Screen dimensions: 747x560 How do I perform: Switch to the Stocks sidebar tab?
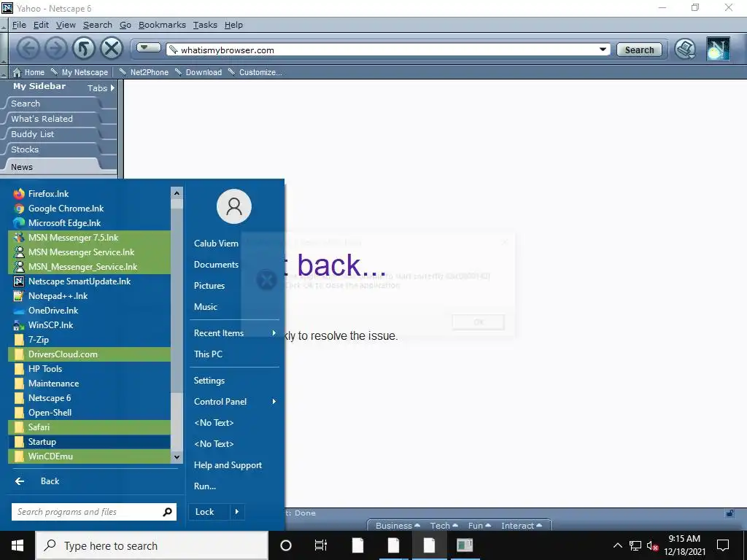point(53,149)
